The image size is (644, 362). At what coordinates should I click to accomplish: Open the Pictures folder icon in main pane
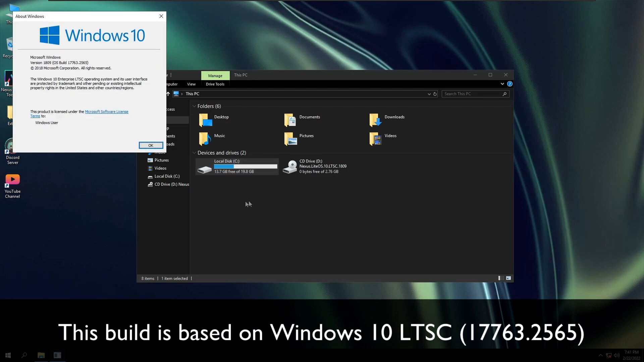pos(290,139)
